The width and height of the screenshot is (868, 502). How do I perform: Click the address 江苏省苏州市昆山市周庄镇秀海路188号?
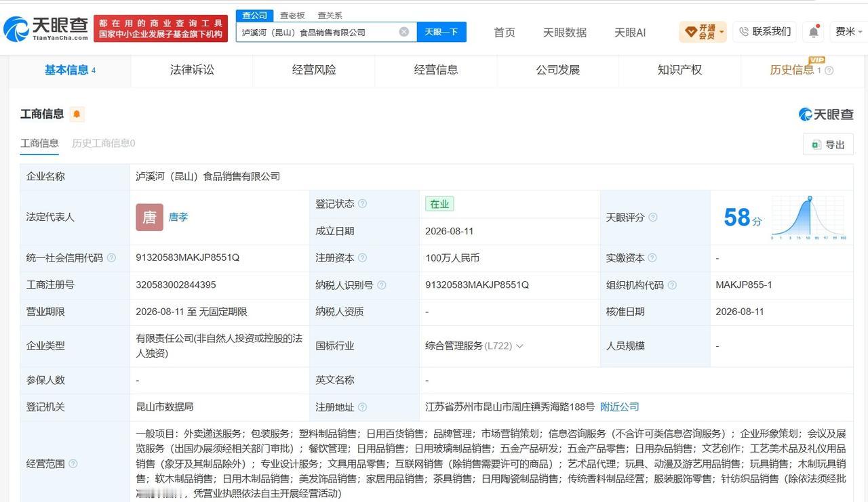pyautogui.click(x=510, y=407)
